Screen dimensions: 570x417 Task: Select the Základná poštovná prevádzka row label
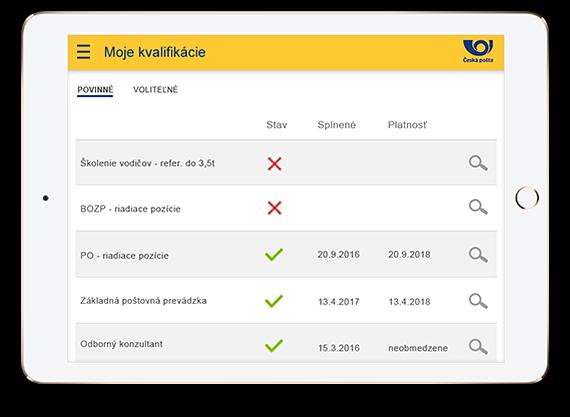pyautogui.click(x=143, y=301)
